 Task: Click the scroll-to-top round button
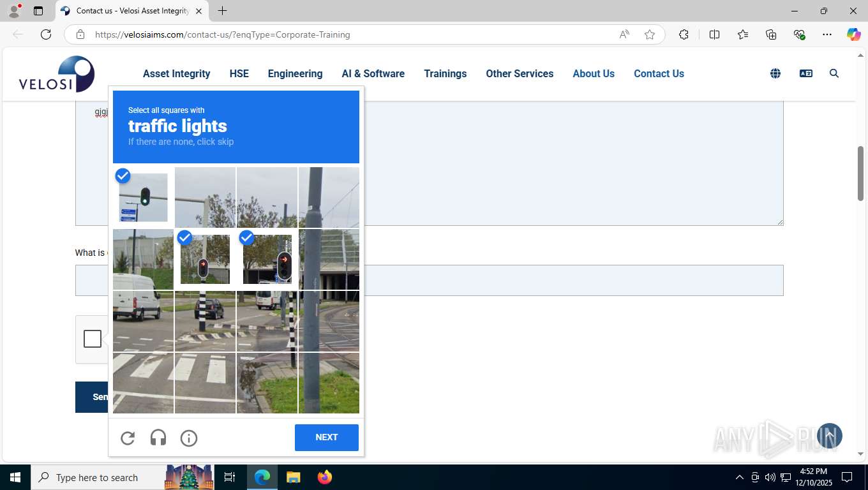(830, 436)
